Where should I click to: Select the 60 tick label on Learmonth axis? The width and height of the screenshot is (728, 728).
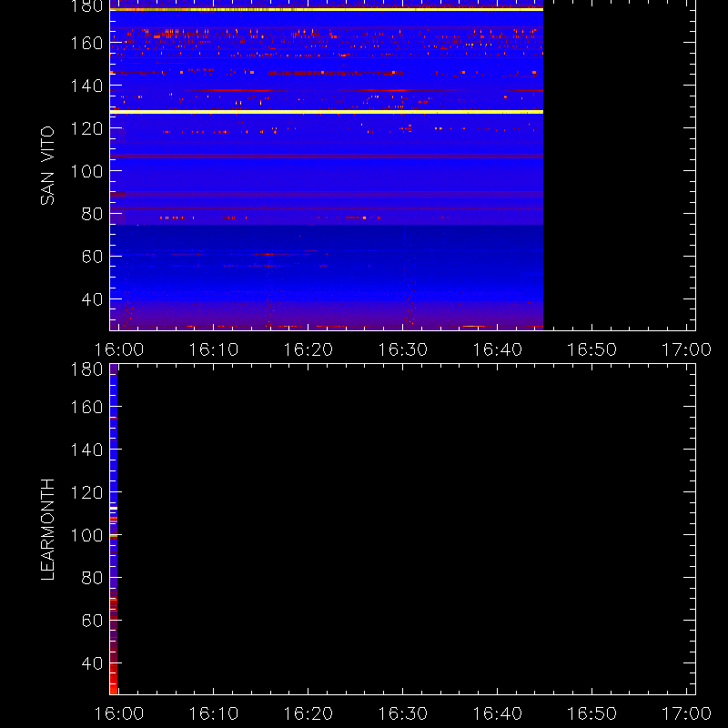click(92, 621)
